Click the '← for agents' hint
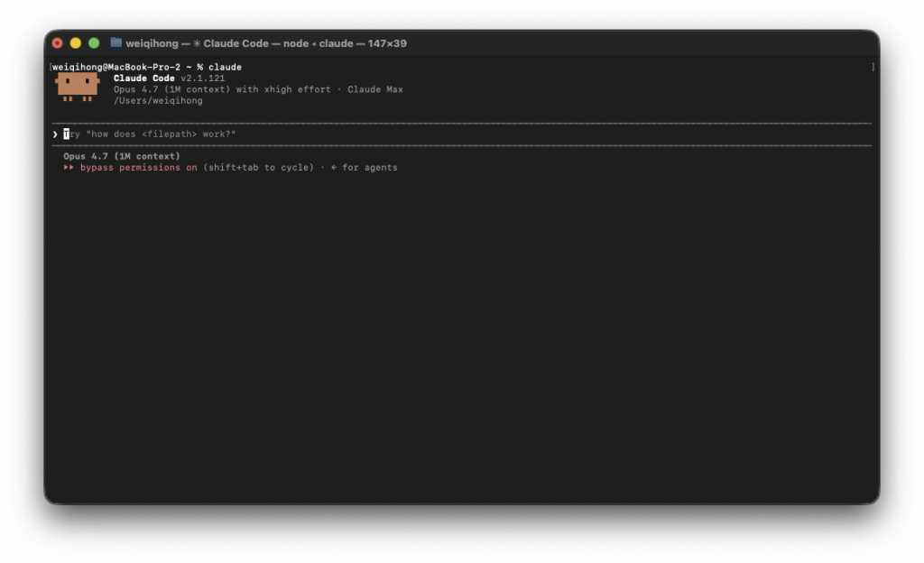Screen dimensions: 924x563 coord(365,168)
